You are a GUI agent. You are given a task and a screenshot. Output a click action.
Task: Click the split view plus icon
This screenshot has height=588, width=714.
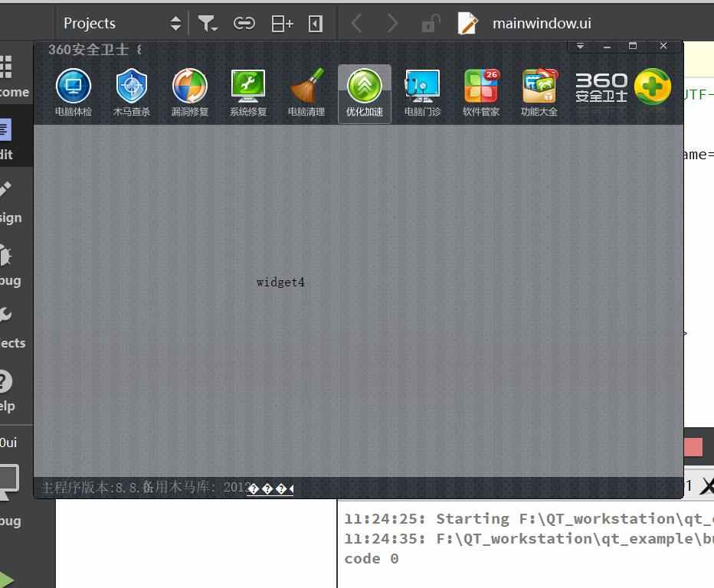coord(282,23)
